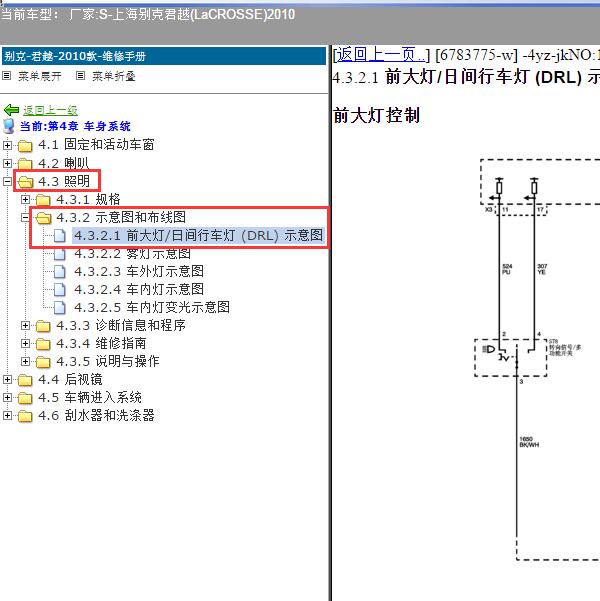600x601 pixels.
Task: Select the 4.5 车辆进入系统 tree item
Action: click(x=90, y=397)
